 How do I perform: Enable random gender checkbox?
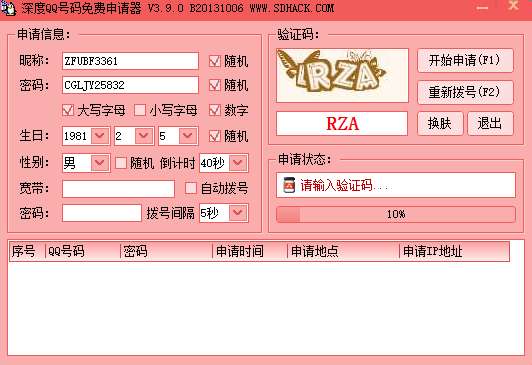(x=121, y=163)
